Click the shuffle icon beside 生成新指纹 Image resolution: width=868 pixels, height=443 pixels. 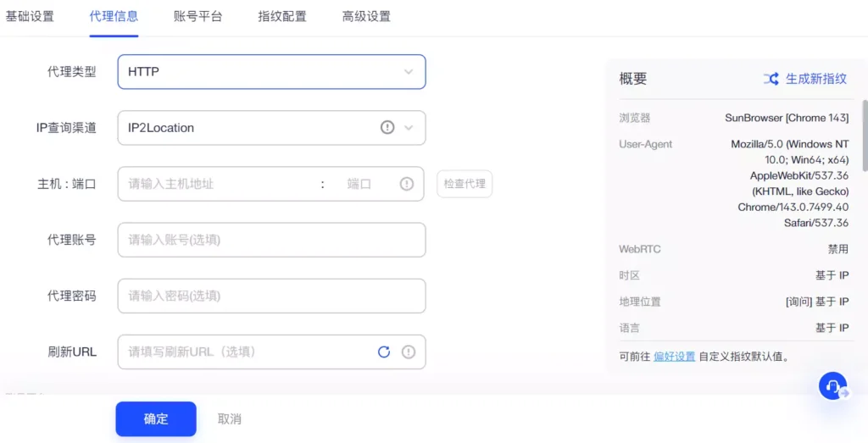[x=771, y=79]
